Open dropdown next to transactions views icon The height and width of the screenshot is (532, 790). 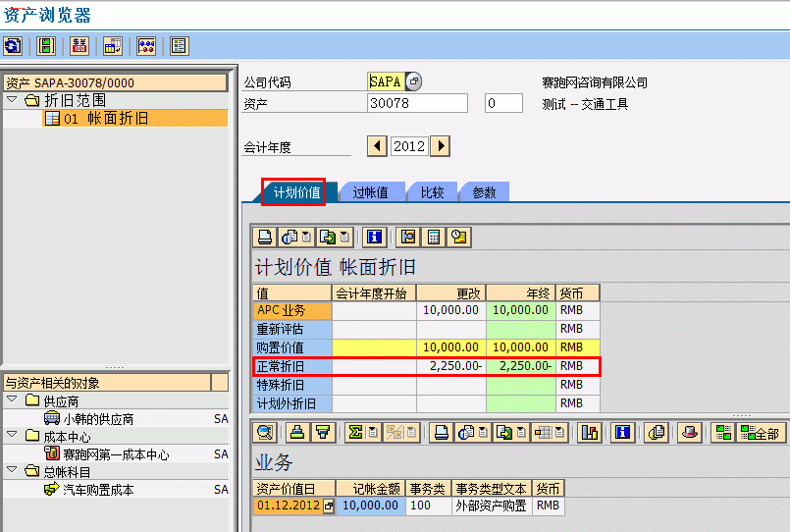coord(483,432)
